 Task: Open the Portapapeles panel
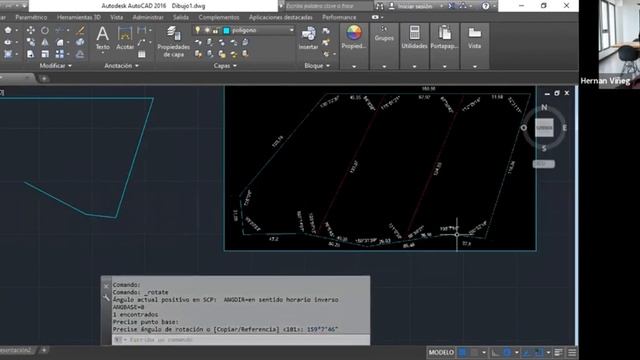[444, 38]
